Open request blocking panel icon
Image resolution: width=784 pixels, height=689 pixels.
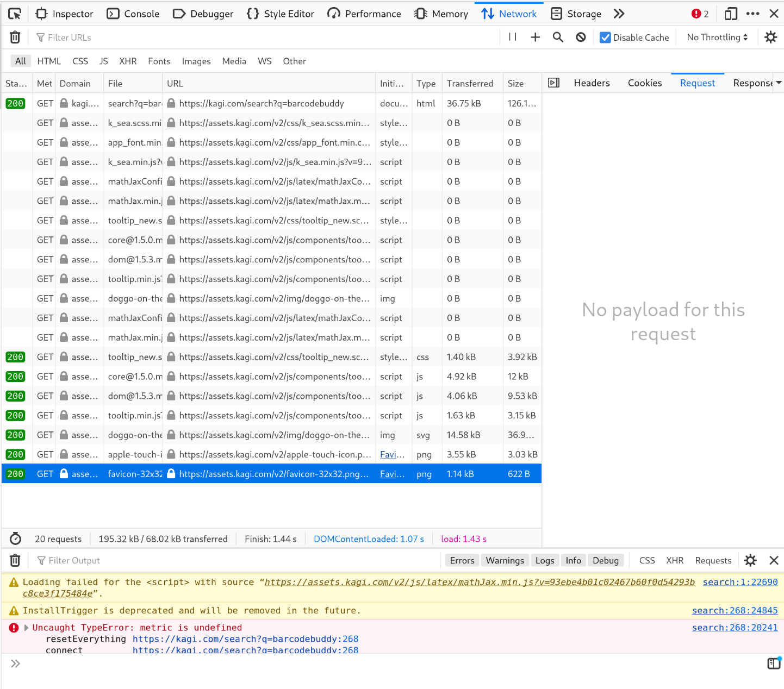581,37
